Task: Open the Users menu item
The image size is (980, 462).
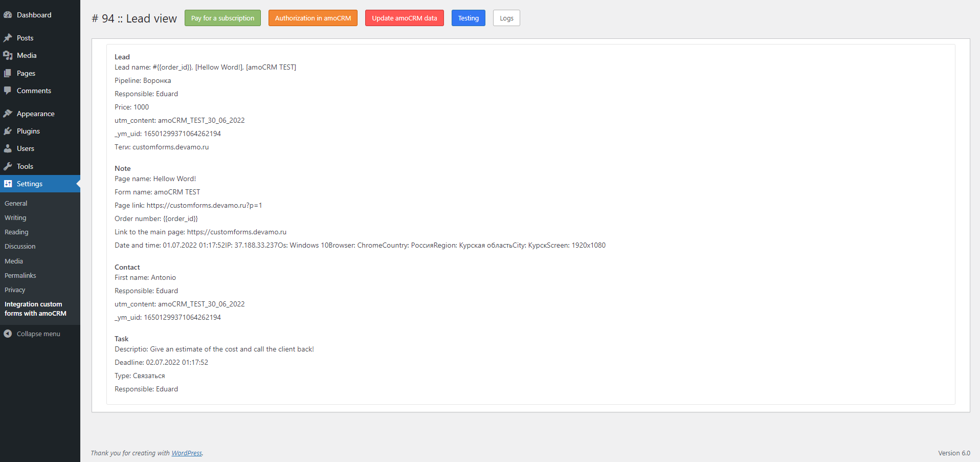Action: point(40,148)
